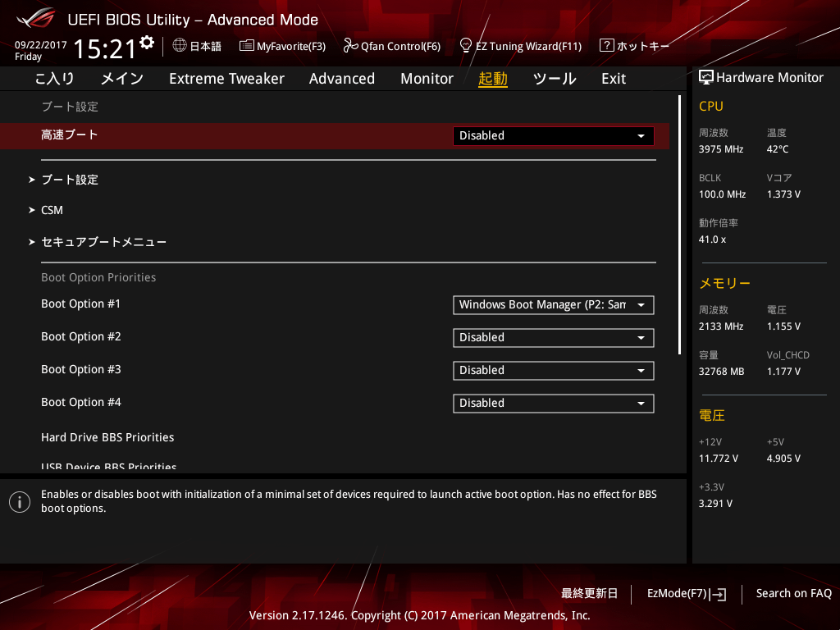The image size is (840, 630).
Task: Click the 動作倍率 value 41.0 x
Action: pos(713,240)
